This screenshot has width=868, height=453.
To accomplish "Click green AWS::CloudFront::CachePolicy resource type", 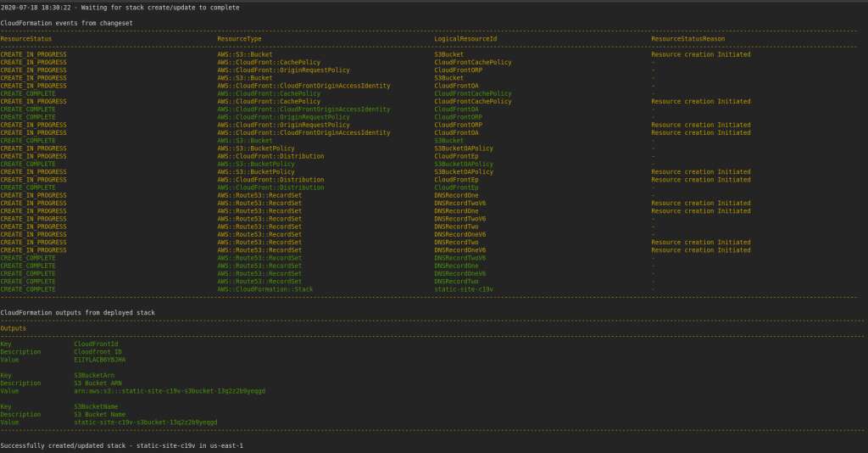I will click(x=269, y=93).
